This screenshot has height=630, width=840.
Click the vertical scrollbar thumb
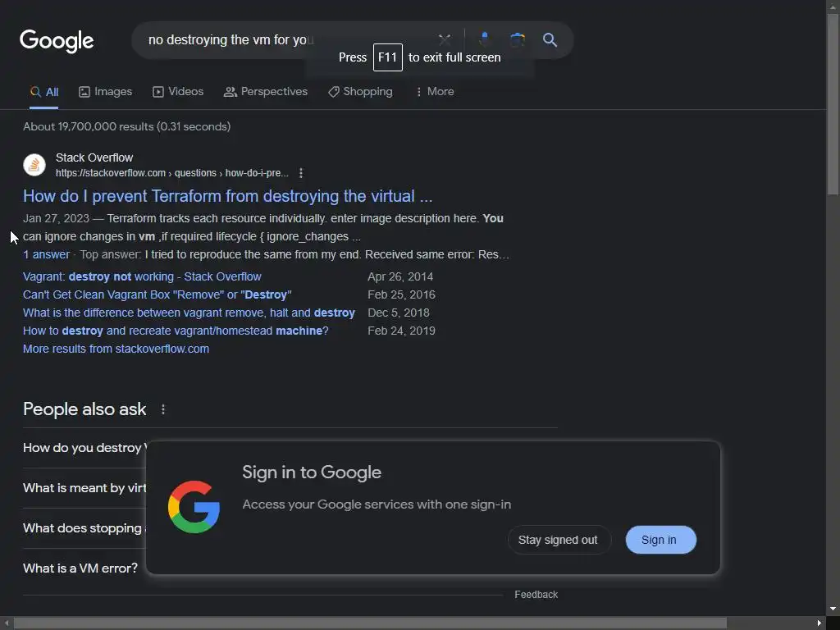pyautogui.click(x=833, y=104)
